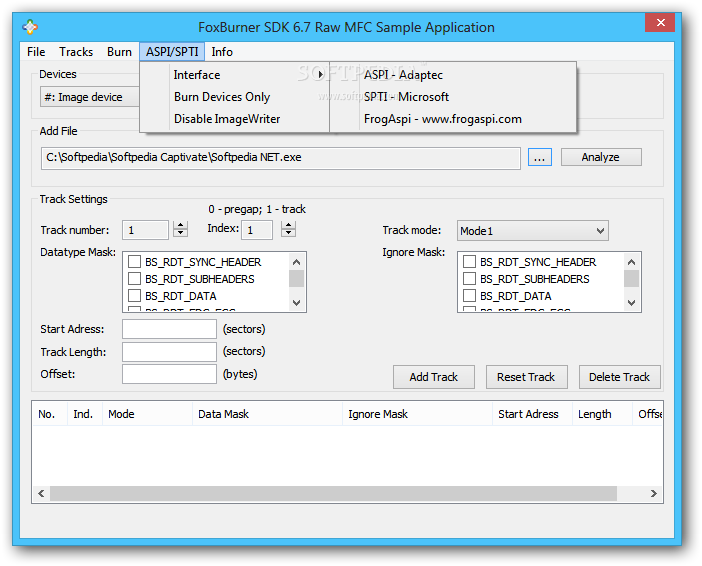This screenshot has height=566, width=702.
Task: Click the Add Track button
Action: click(x=434, y=377)
